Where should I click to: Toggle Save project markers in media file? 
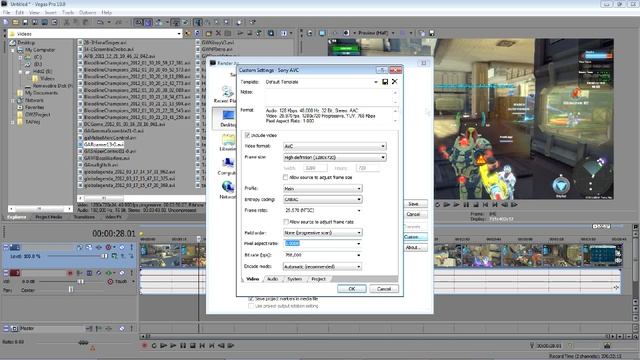(251, 299)
